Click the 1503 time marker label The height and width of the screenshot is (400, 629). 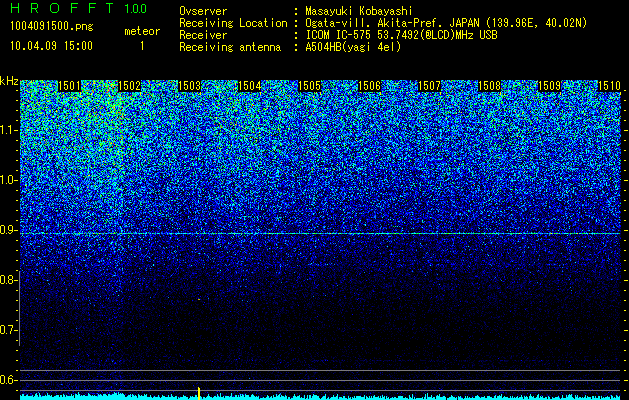[x=189, y=86]
